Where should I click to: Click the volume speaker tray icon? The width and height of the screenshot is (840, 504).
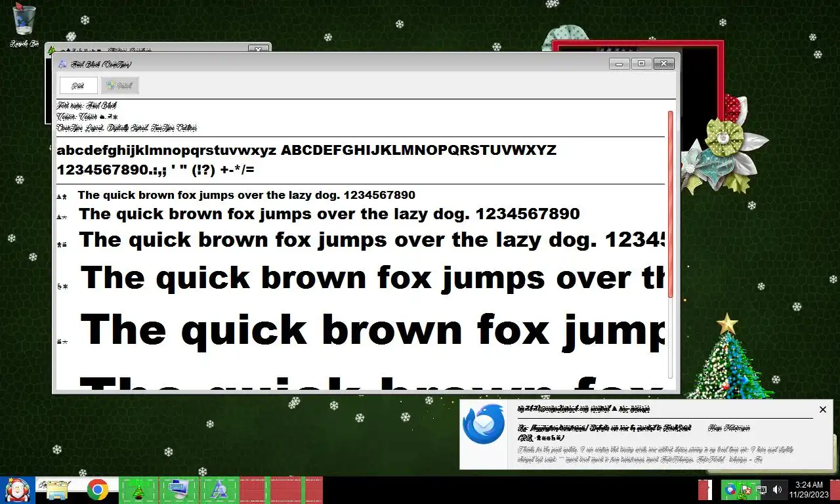[x=777, y=490]
